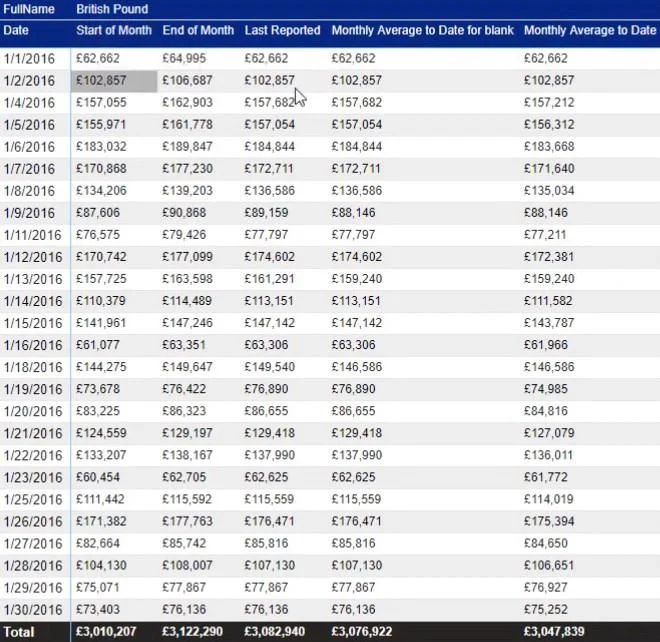Click the £162,903 End of Month cell
660x642 pixels.
[187, 102]
